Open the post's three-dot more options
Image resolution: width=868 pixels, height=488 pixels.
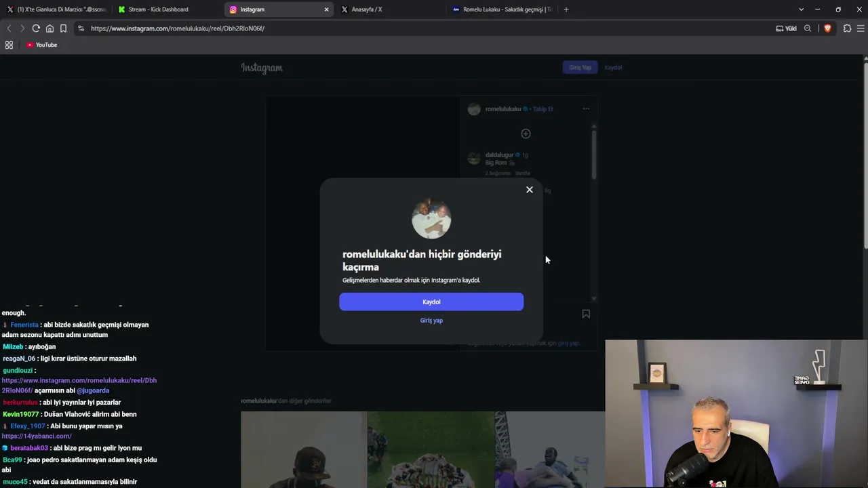point(586,109)
